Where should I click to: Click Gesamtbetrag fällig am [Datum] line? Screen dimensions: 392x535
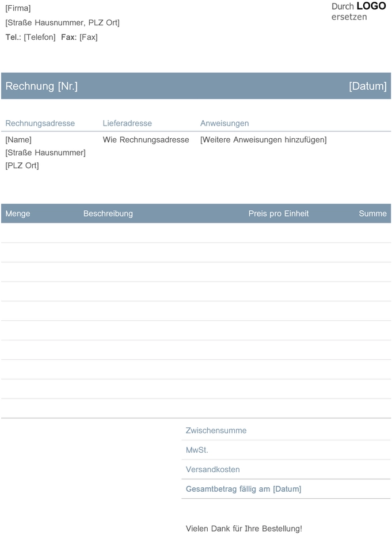(243, 489)
